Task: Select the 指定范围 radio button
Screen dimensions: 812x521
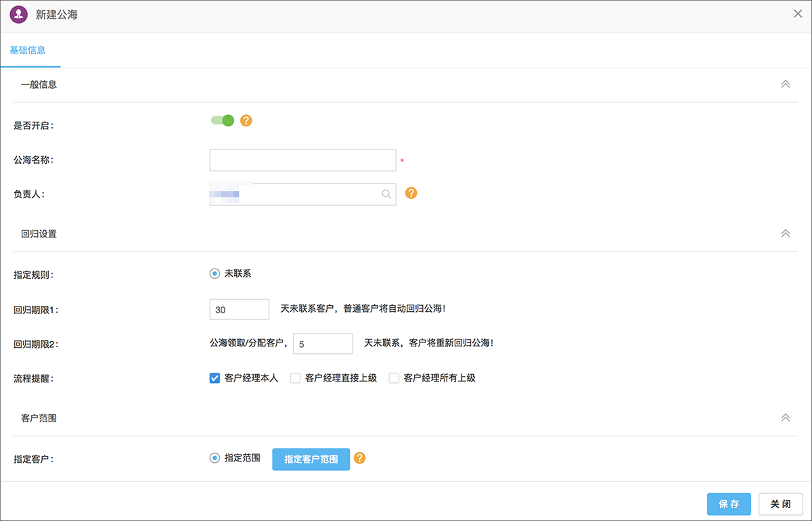Action: click(215, 458)
